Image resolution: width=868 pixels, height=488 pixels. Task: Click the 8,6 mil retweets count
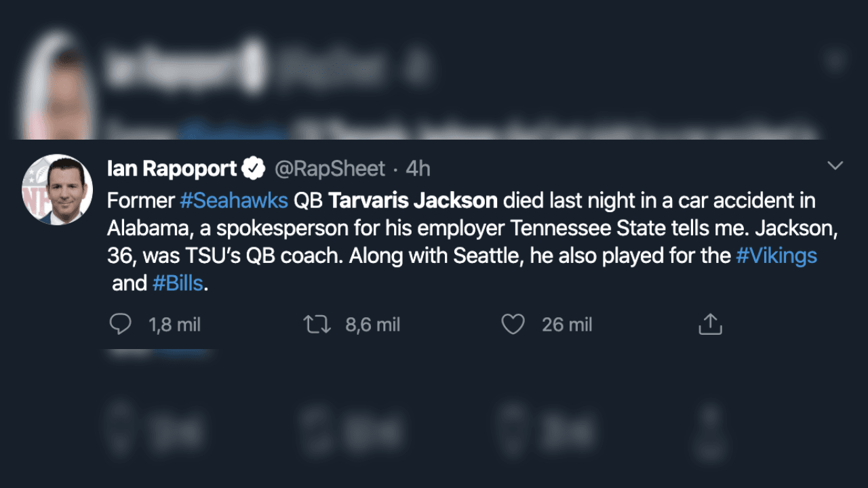tap(372, 325)
